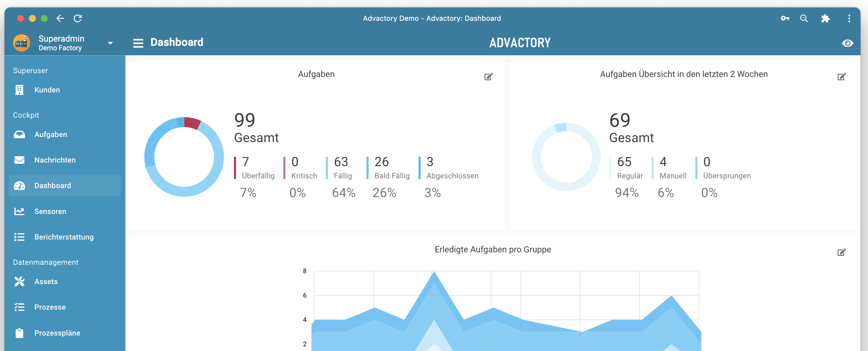Edit the Aufgaben widget

point(488,77)
